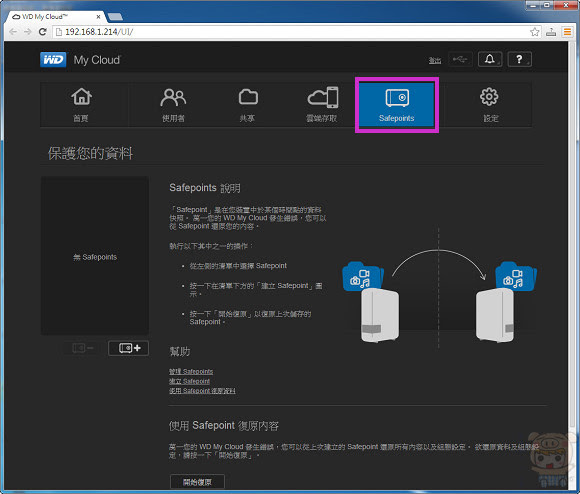
Task: Click the start recovery (開始復原) button
Action: 198,482
